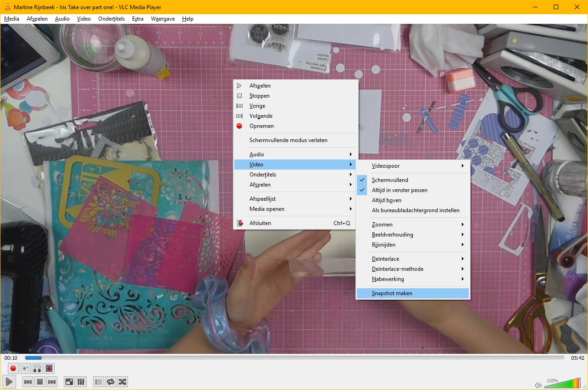This screenshot has width=588, height=390.
Task: Expand the Afspeellijst submenu
Action: click(x=296, y=199)
